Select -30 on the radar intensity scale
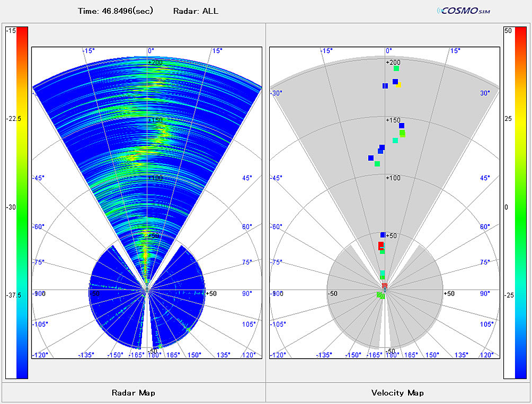Screen dimensions: 532x404 coord(11,207)
